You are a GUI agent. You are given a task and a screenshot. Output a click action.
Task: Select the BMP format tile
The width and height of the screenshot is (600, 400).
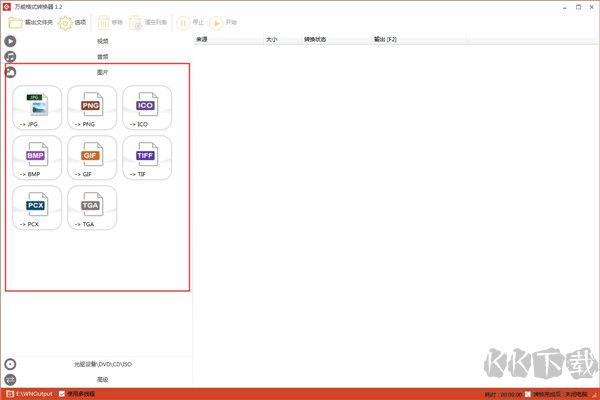(x=38, y=158)
